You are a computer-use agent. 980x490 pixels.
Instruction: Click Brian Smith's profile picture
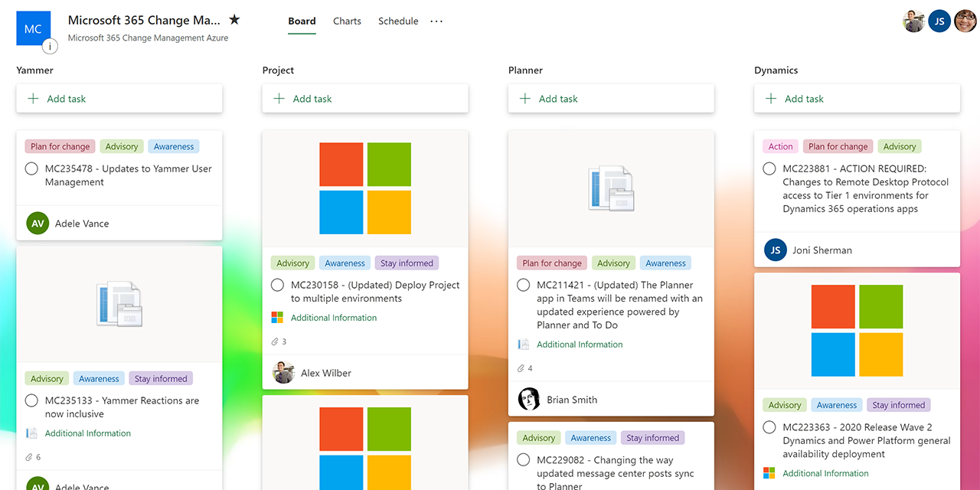tap(529, 399)
